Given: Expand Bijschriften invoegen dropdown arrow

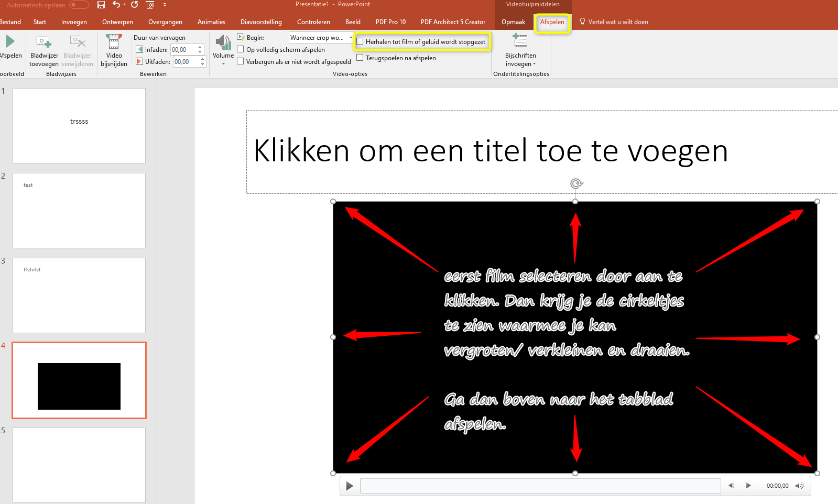Looking at the screenshot, I should tap(534, 64).
